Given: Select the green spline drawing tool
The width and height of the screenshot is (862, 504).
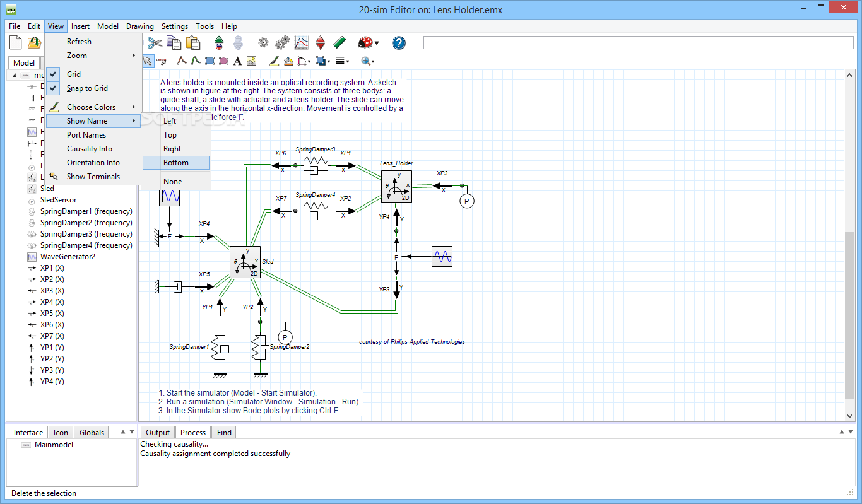Looking at the screenshot, I should click(x=196, y=61).
